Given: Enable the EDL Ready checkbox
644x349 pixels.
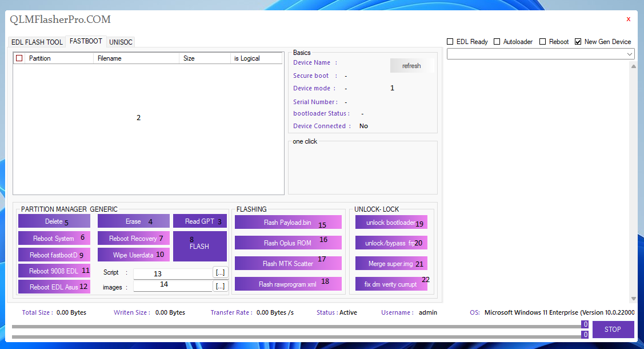Looking at the screenshot, I should coord(450,42).
